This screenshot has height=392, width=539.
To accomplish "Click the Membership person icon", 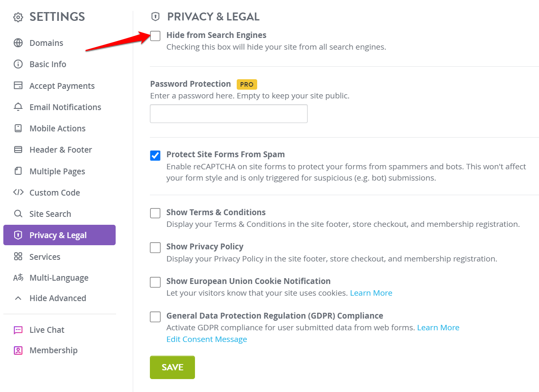I will click(18, 350).
